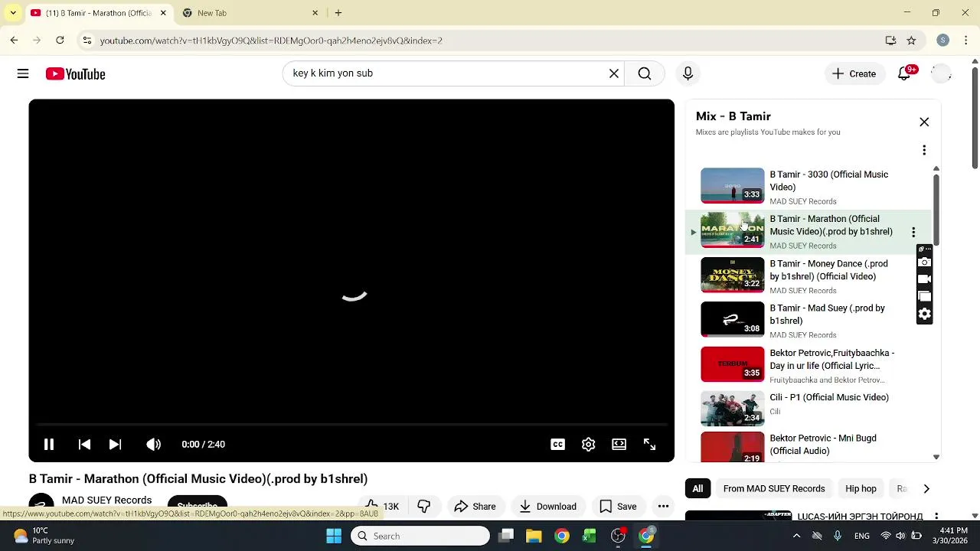980x551 pixels.
Task: Open options for the LUCAS recommended video
Action: (936, 517)
